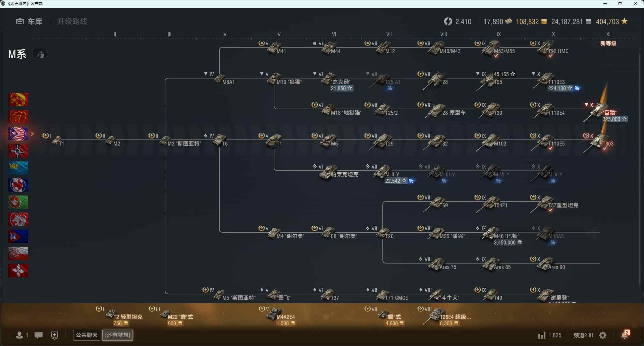Click the bonds balance 17,890
Screen dimensions: 644x346
point(498,22)
